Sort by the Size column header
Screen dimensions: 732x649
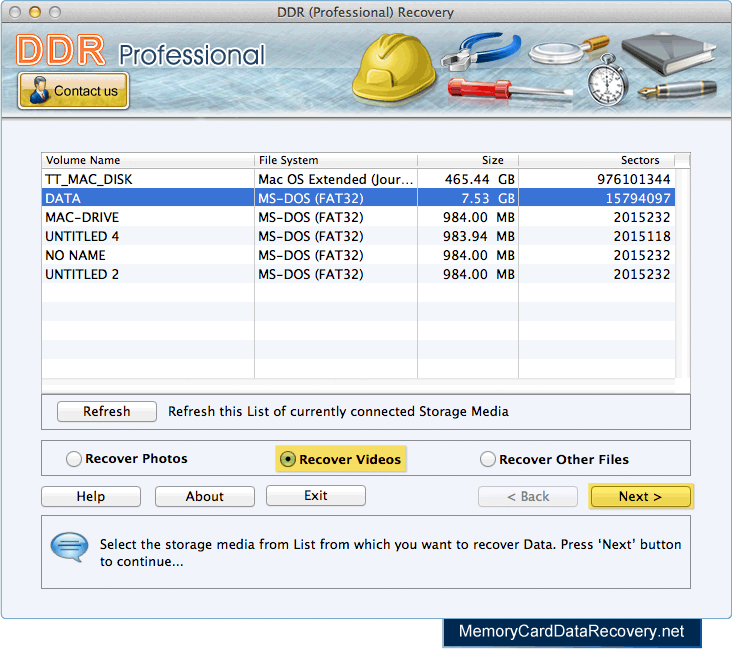468,160
